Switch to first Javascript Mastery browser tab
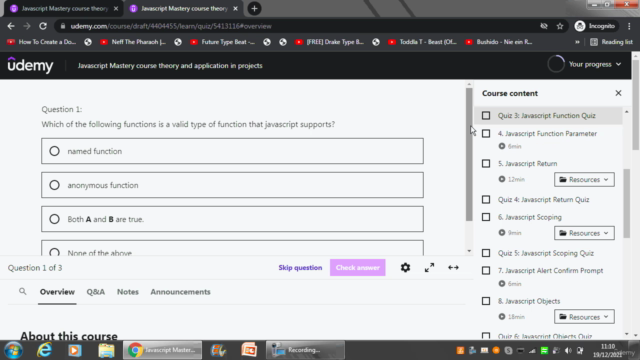 click(x=64, y=9)
